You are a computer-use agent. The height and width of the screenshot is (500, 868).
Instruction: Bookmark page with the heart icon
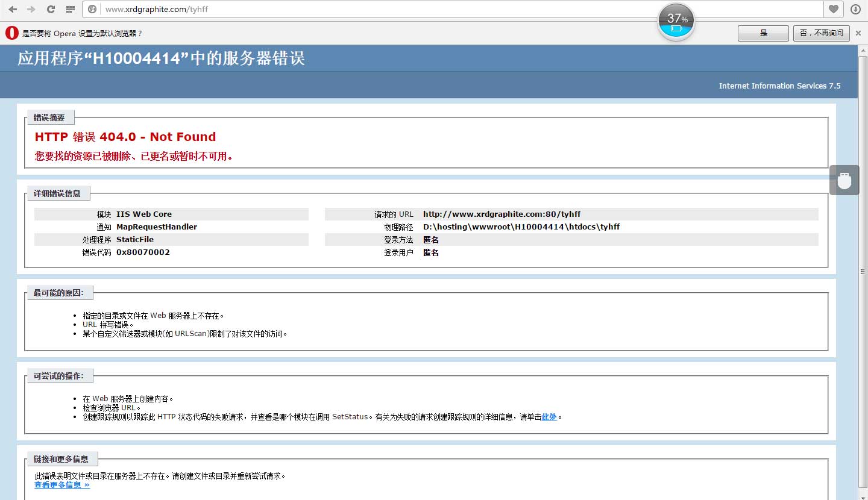pyautogui.click(x=833, y=9)
